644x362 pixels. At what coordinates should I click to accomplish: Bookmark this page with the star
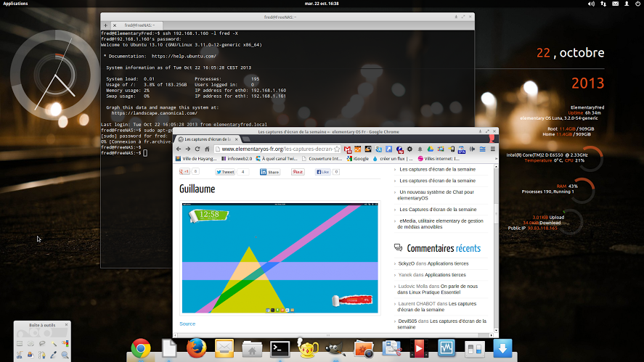(337, 149)
